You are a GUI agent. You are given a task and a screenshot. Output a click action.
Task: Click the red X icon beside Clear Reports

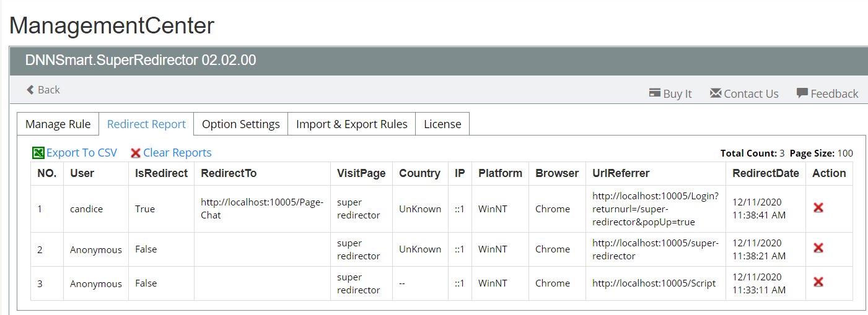coord(136,153)
